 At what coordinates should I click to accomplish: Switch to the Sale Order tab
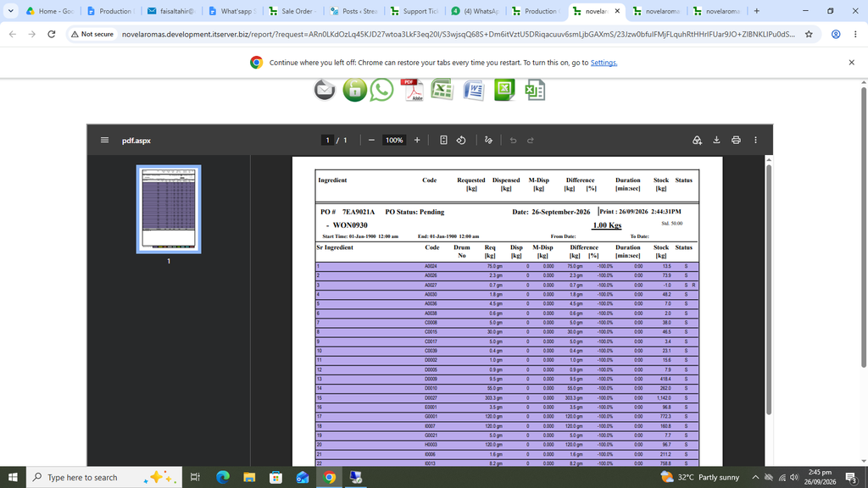click(292, 11)
